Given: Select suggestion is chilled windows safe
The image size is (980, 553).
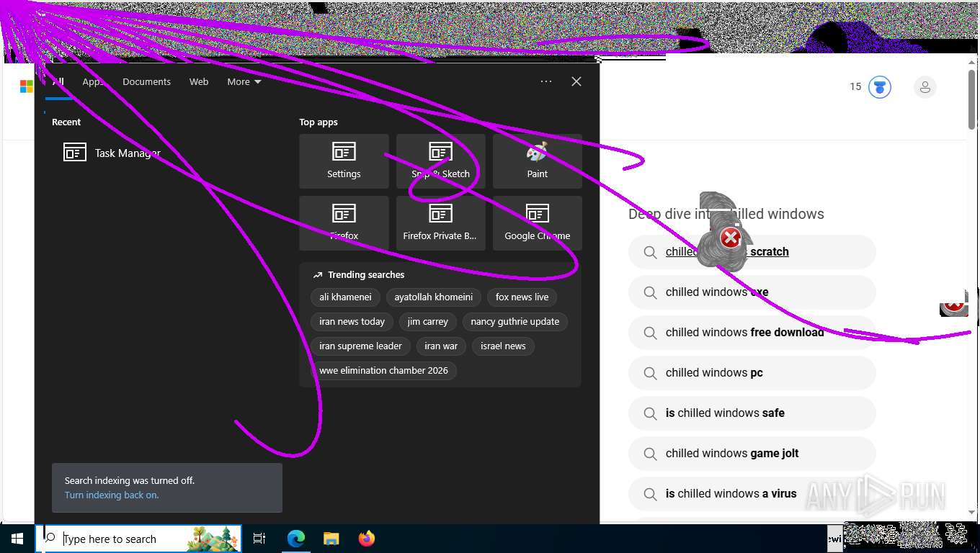Looking at the screenshot, I should [752, 413].
